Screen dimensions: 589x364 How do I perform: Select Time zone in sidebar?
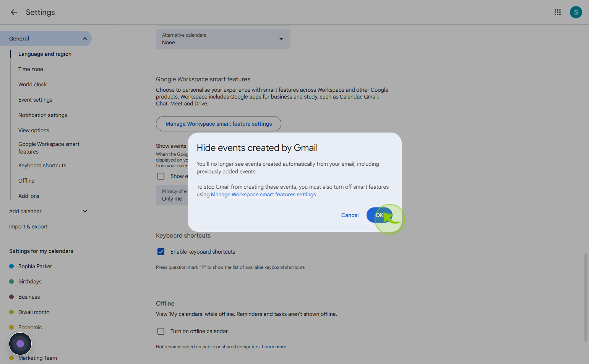(x=31, y=69)
